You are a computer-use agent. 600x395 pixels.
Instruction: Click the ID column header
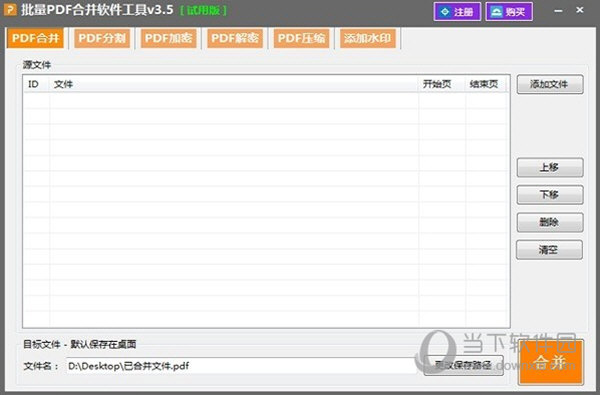pos(37,84)
